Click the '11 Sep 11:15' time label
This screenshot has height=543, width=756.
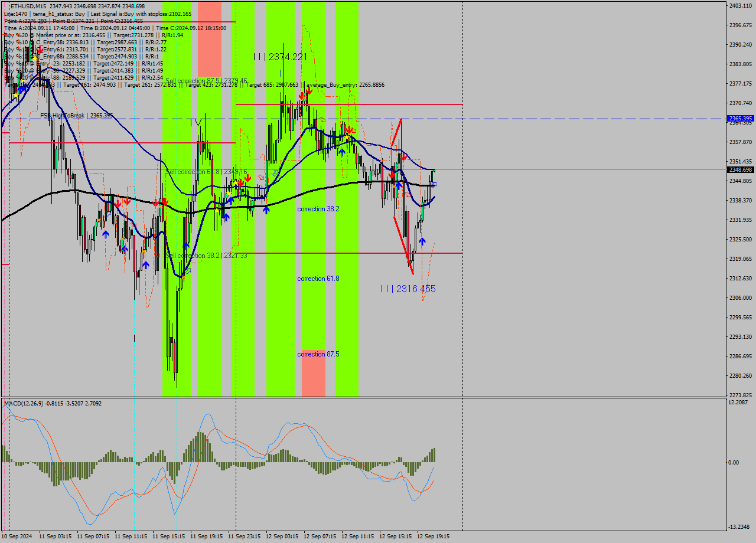point(131,537)
